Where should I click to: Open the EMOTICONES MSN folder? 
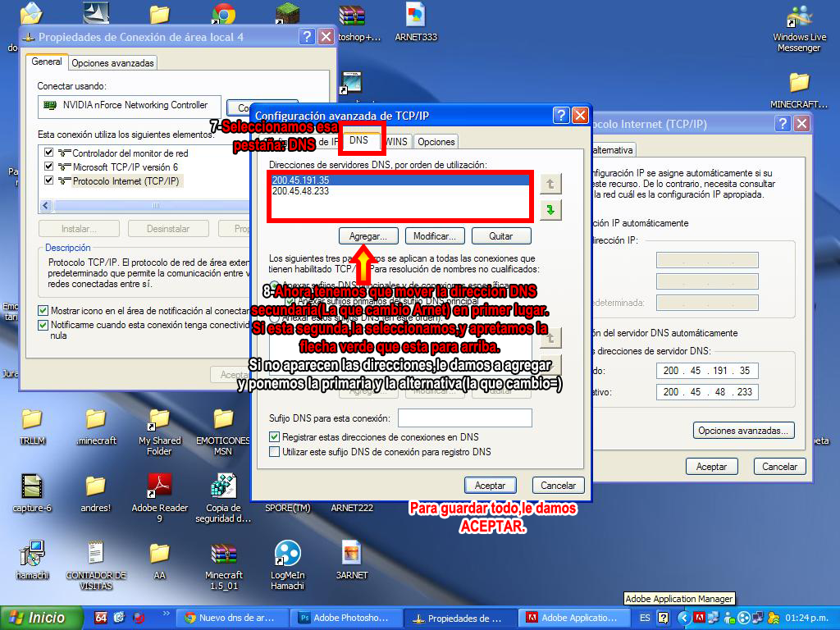tap(223, 431)
